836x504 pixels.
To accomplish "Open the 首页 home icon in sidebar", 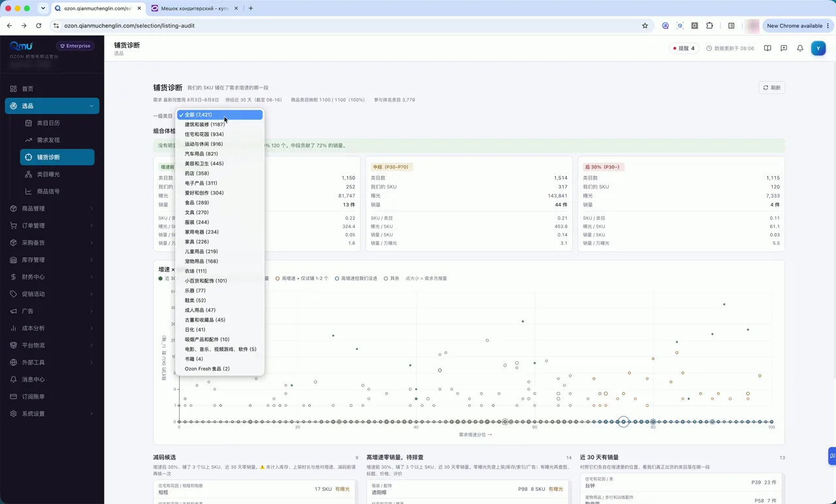I will click(13, 89).
